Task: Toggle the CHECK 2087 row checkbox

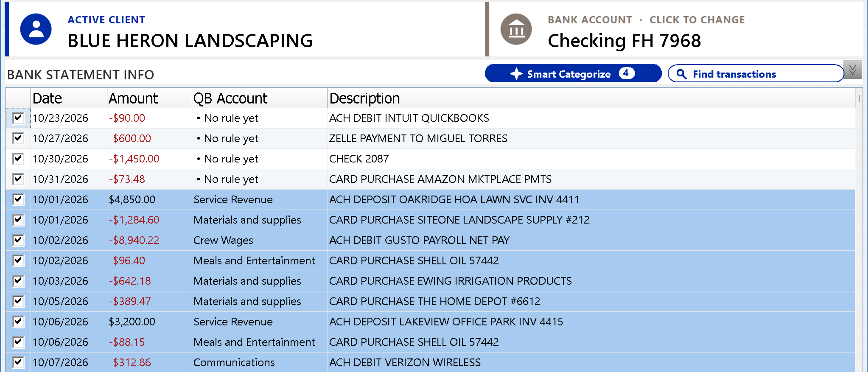Action: pos(18,159)
